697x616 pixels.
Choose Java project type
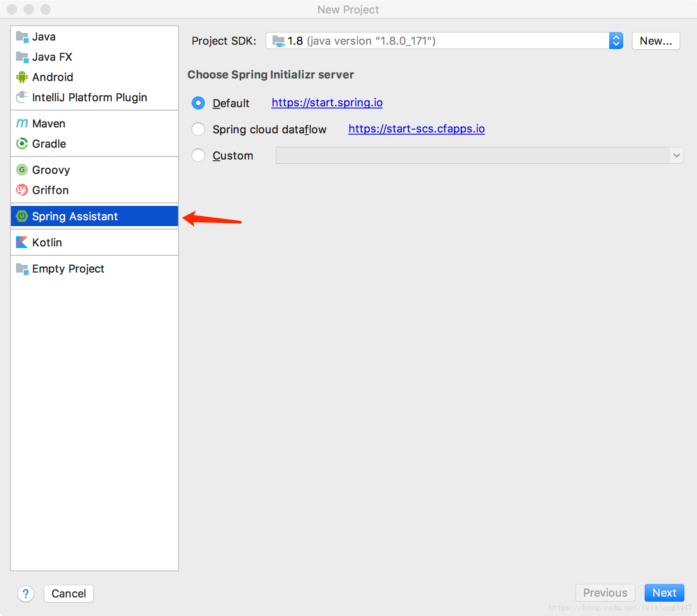pyautogui.click(x=95, y=37)
